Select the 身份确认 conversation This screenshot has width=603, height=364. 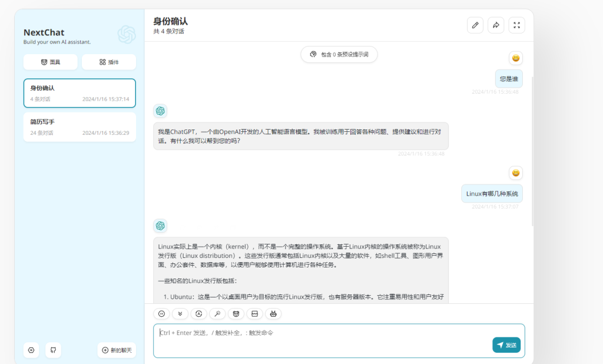(79, 93)
